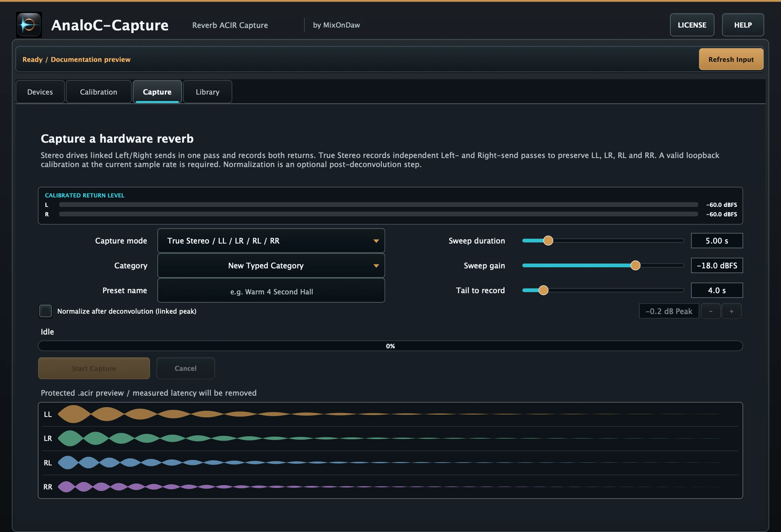Click the RR waveform preview
The height and width of the screenshot is (532, 781).
[x=390, y=487]
